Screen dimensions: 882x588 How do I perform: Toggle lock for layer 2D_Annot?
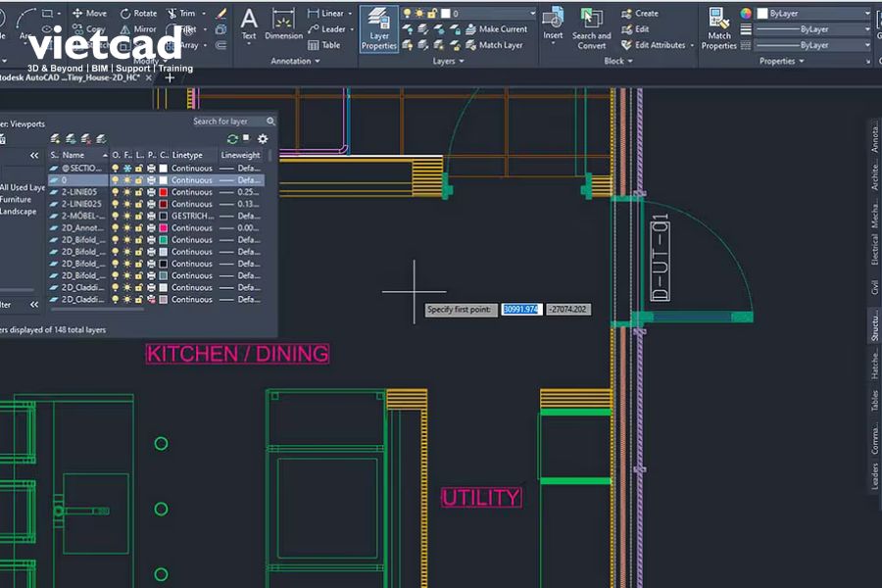coord(139,228)
